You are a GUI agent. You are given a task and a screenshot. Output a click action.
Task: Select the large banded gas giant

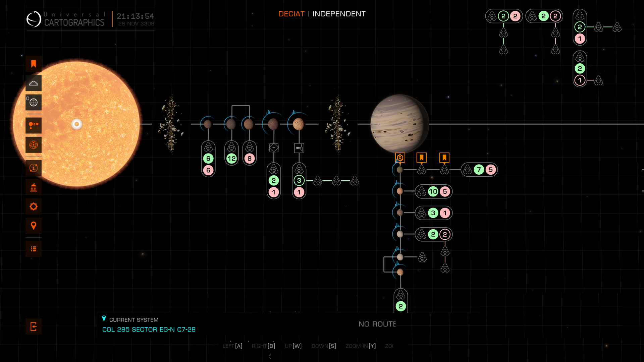[400, 124]
